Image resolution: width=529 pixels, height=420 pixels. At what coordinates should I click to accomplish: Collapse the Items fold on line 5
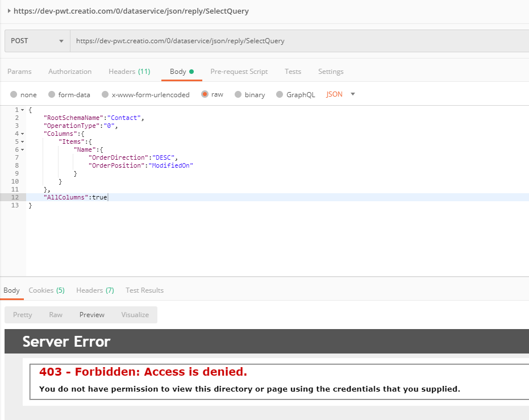point(22,142)
